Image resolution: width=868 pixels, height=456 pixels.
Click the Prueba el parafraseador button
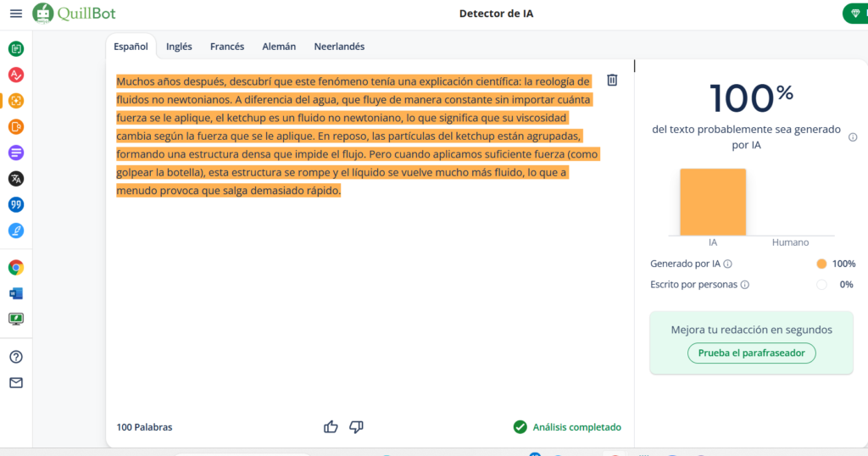click(751, 353)
